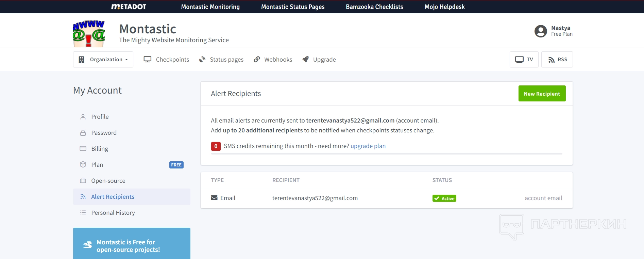Viewport: 644px width, 259px height.
Task: Click the Personal History list icon
Action: pos(83,213)
